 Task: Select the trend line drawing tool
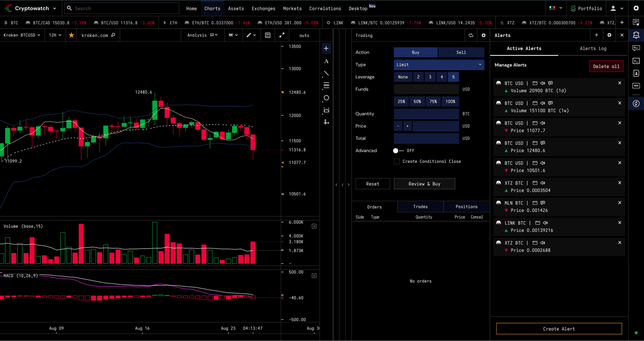326,73
